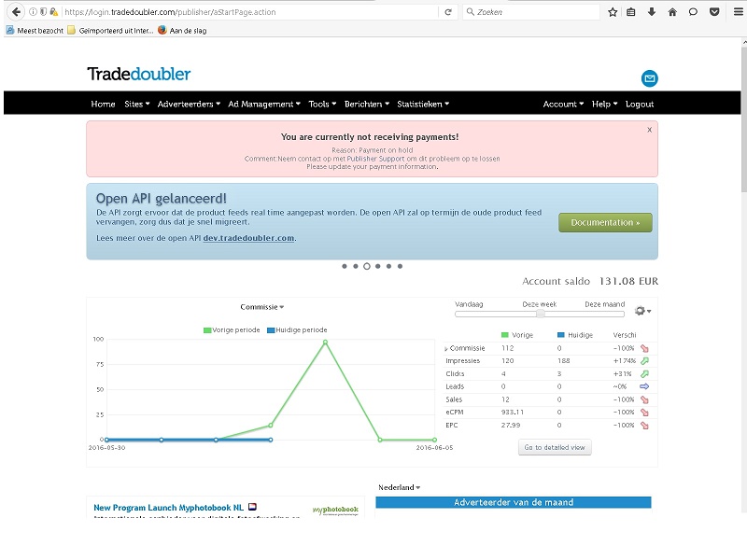747x560 pixels.
Task: Open the statistics gear settings icon
Action: pyautogui.click(x=641, y=311)
